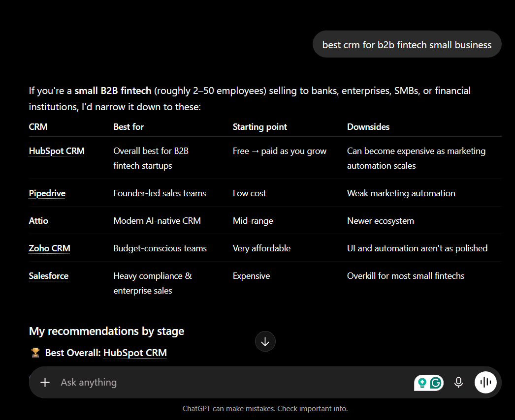Click the 'Modern AI-native CRM' cell
The width and height of the screenshot is (515, 420).
click(x=157, y=221)
